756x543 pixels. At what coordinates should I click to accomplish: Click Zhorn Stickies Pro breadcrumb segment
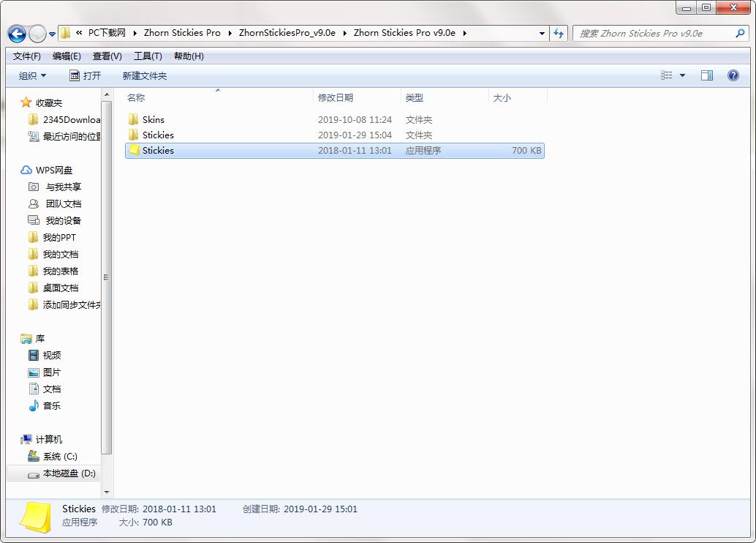pyautogui.click(x=182, y=33)
